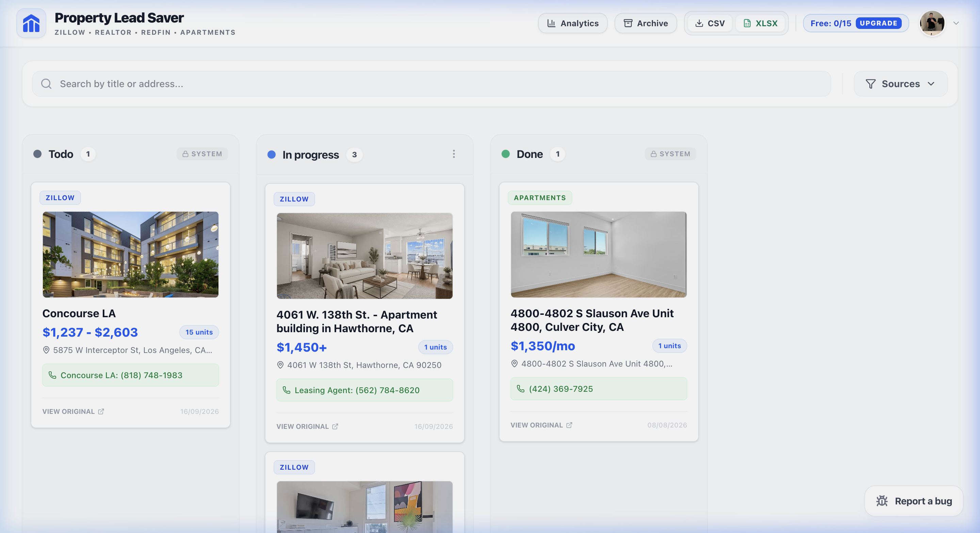
Task: Call Leasing Agent at (562) 784-8620
Action: 364,390
